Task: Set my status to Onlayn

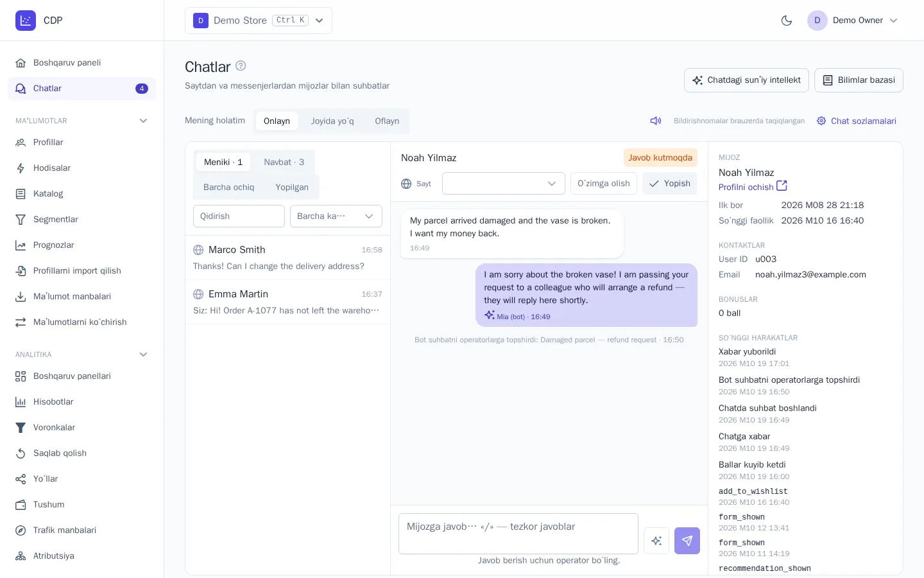Action: tap(277, 121)
